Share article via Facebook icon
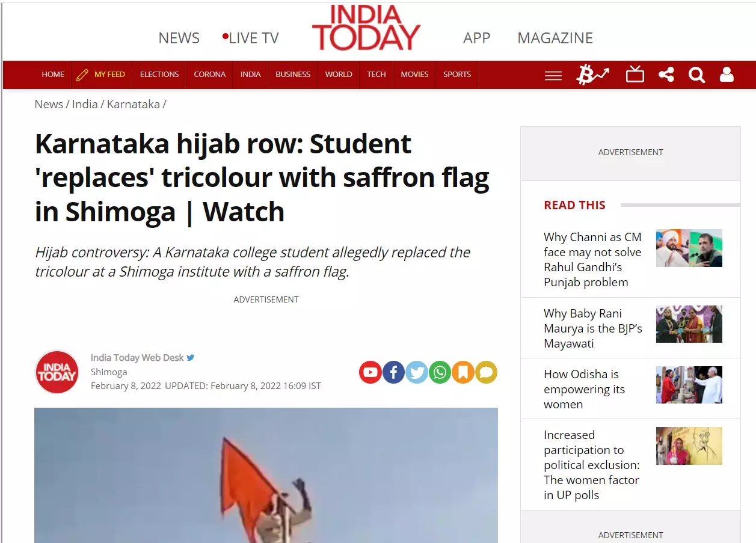756x543 pixels. point(393,372)
